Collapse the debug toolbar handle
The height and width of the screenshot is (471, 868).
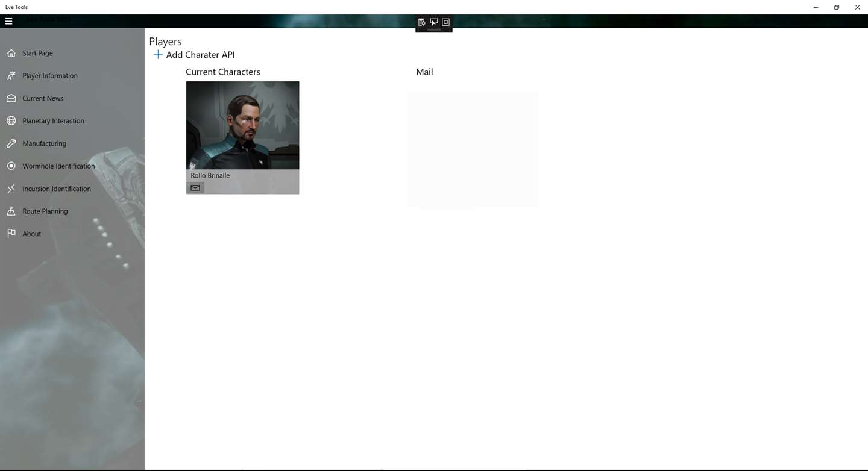point(434,30)
